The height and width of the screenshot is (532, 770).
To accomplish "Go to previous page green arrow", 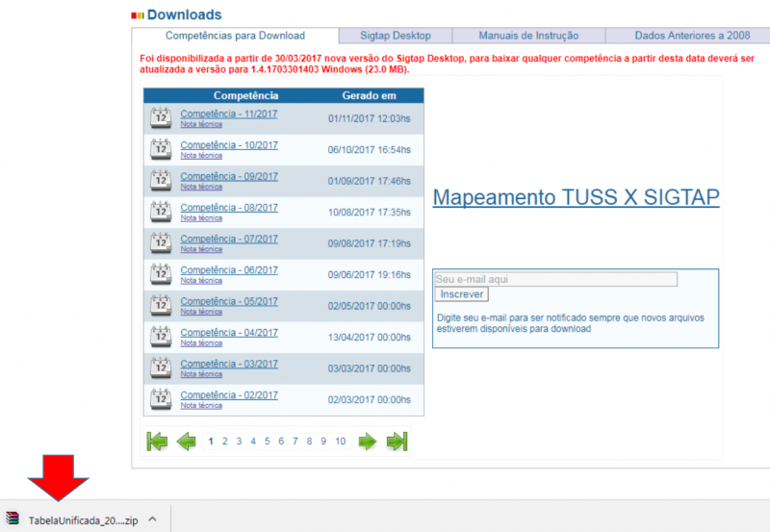I will click(x=186, y=442).
